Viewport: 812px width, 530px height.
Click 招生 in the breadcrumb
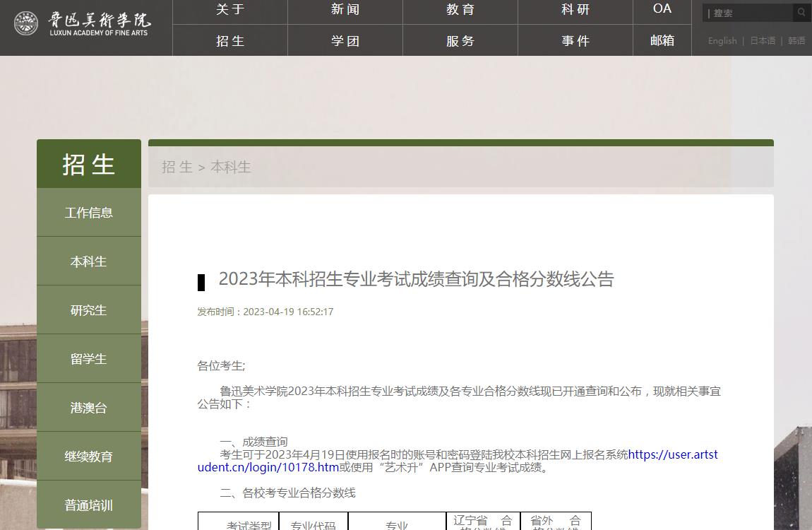click(177, 167)
